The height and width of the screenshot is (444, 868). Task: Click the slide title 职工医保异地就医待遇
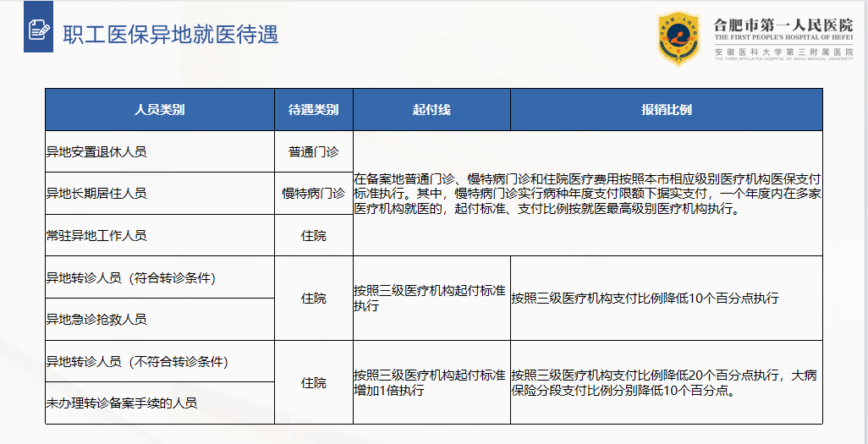pos(171,34)
